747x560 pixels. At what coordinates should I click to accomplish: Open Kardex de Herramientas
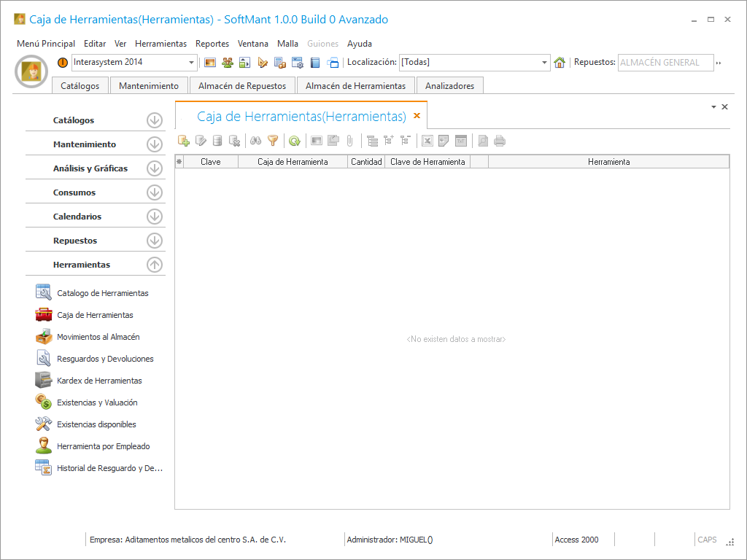click(x=99, y=381)
